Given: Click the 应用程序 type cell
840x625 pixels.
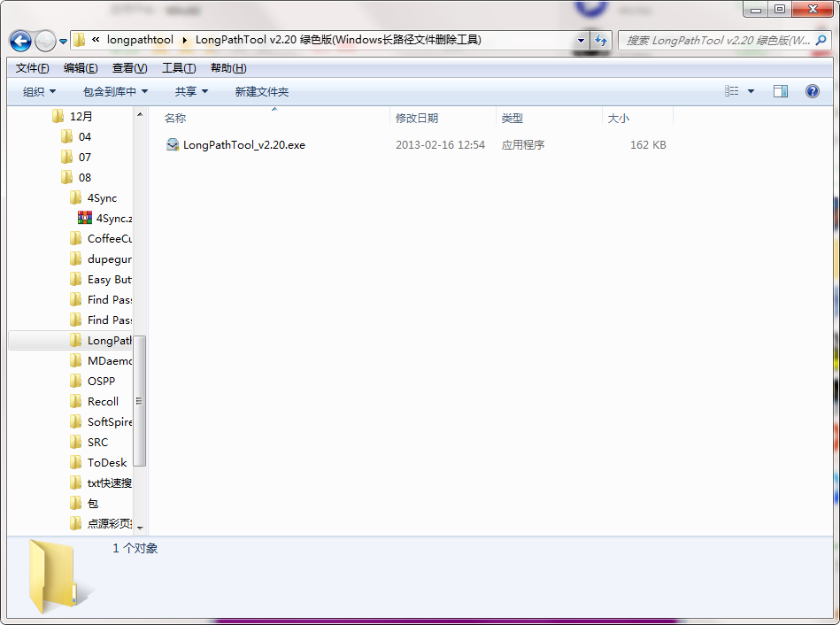Looking at the screenshot, I should [523, 144].
